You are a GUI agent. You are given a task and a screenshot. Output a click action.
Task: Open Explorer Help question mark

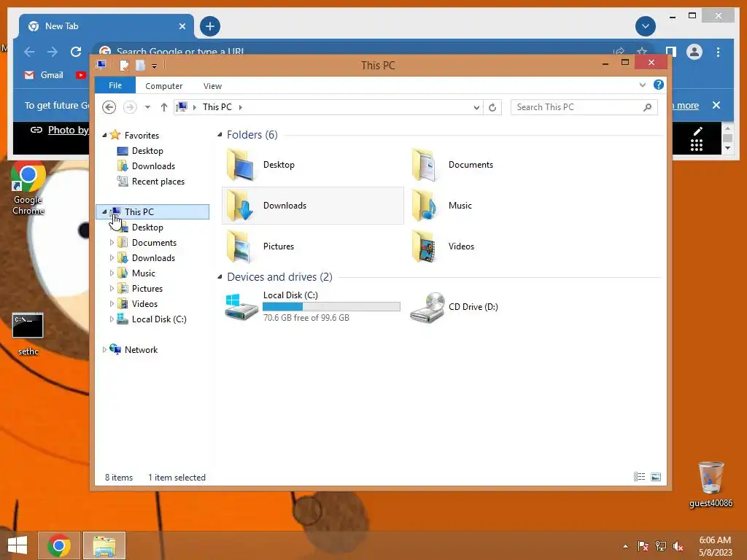coord(659,85)
